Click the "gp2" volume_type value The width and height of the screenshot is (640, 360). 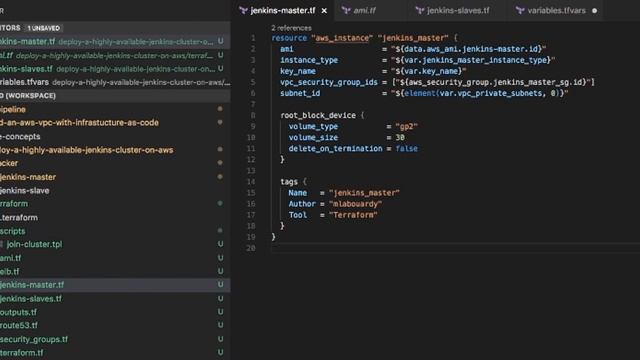point(407,127)
